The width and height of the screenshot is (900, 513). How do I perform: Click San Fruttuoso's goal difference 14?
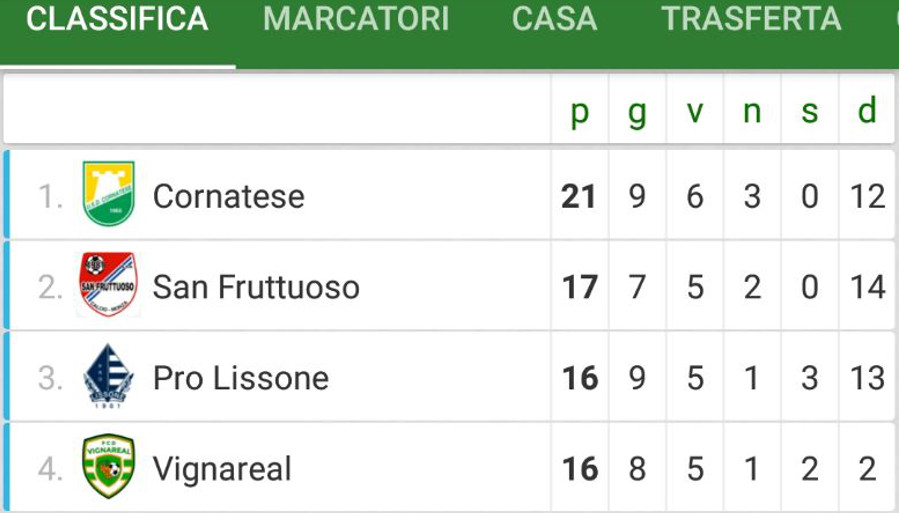click(867, 287)
